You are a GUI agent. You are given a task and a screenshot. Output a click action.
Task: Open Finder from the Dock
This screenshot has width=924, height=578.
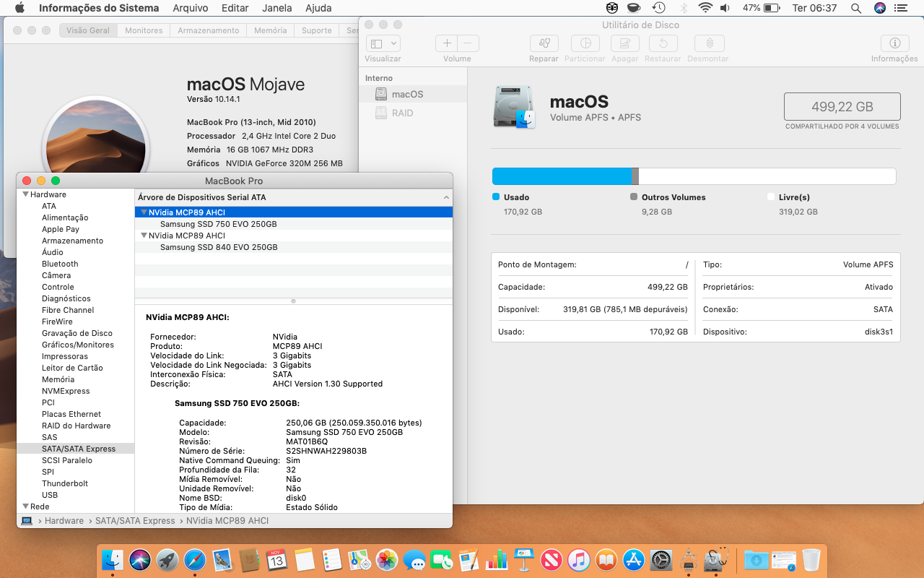click(113, 559)
